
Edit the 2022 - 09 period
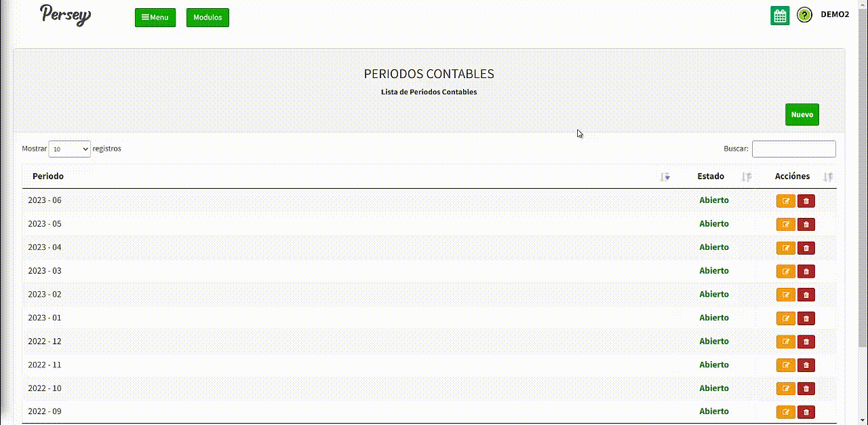[785, 412]
